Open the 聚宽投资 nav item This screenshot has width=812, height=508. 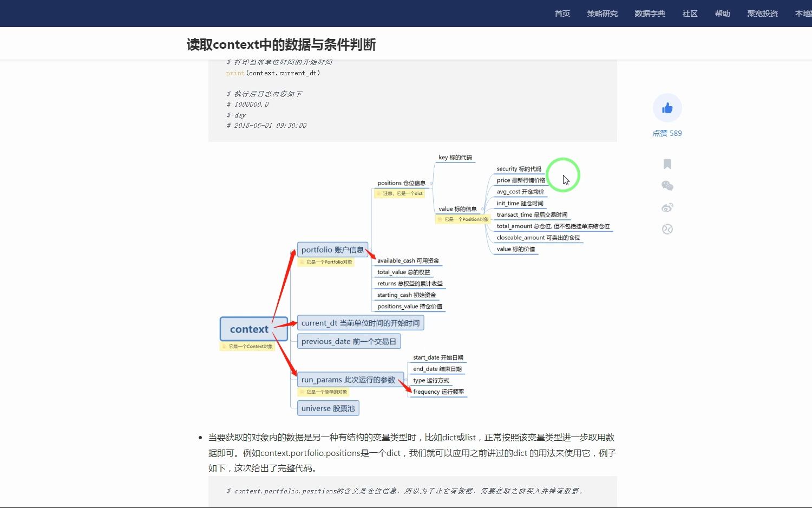763,14
